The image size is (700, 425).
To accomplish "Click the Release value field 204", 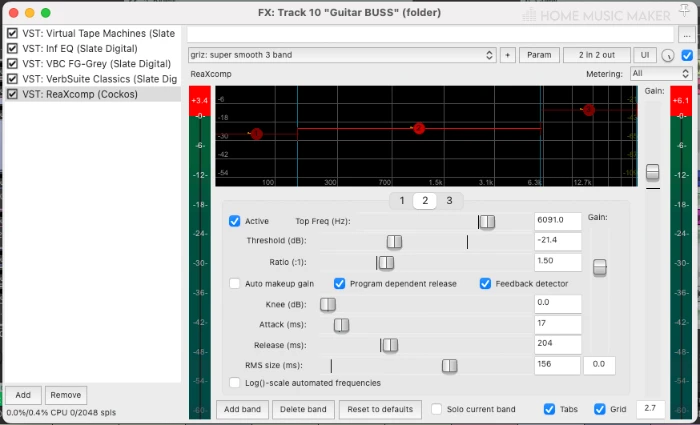I will tap(558, 345).
